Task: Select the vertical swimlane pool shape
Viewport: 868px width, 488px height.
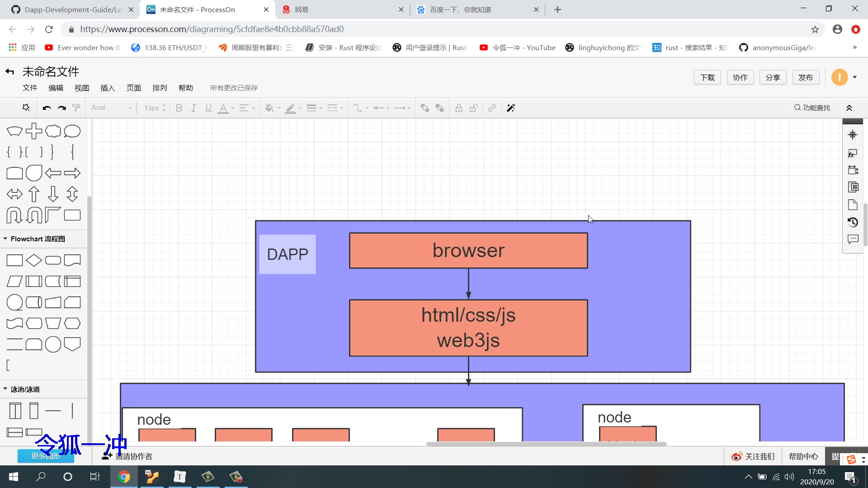Action: 15,411
